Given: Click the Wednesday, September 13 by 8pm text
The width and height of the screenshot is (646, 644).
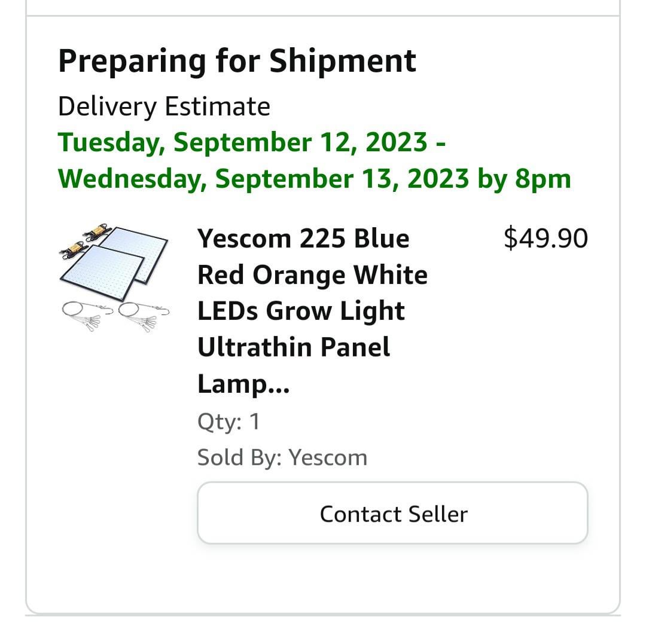Looking at the screenshot, I should point(315,178).
